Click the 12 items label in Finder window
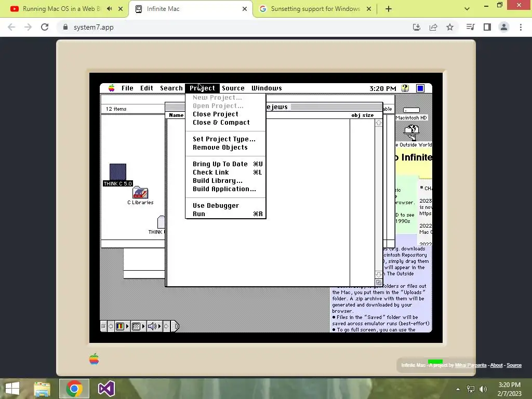The image size is (532, 399). pyautogui.click(x=116, y=109)
